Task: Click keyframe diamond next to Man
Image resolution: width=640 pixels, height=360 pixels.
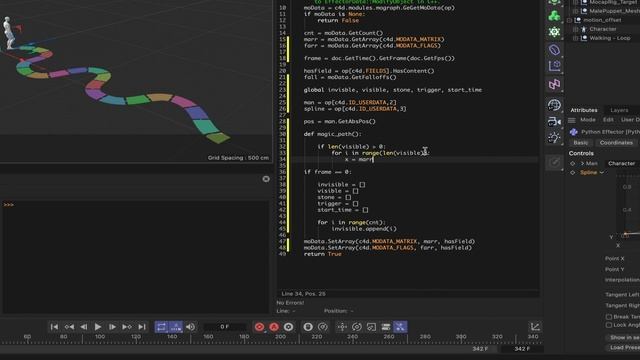Action: (x=572, y=164)
